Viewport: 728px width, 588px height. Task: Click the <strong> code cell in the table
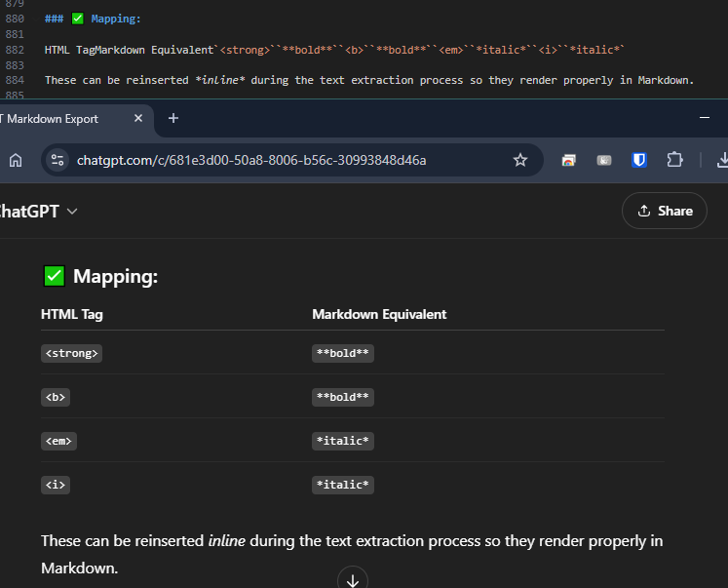(x=72, y=353)
